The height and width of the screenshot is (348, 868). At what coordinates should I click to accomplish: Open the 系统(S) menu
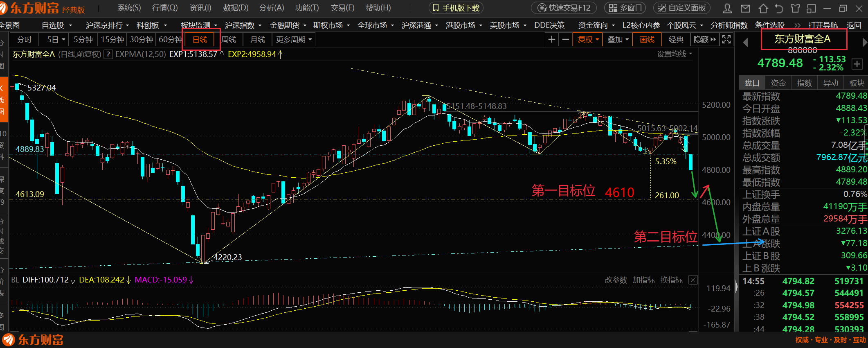click(x=129, y=8)
